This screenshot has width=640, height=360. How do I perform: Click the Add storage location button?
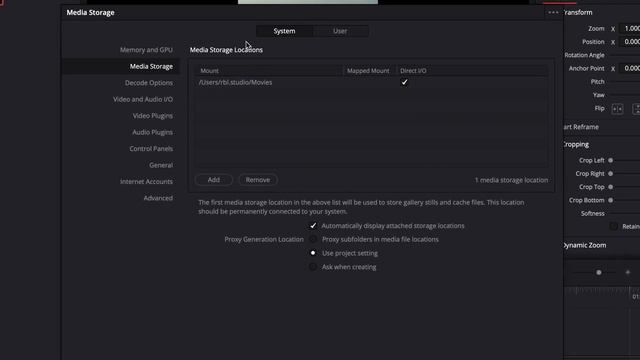213,180
